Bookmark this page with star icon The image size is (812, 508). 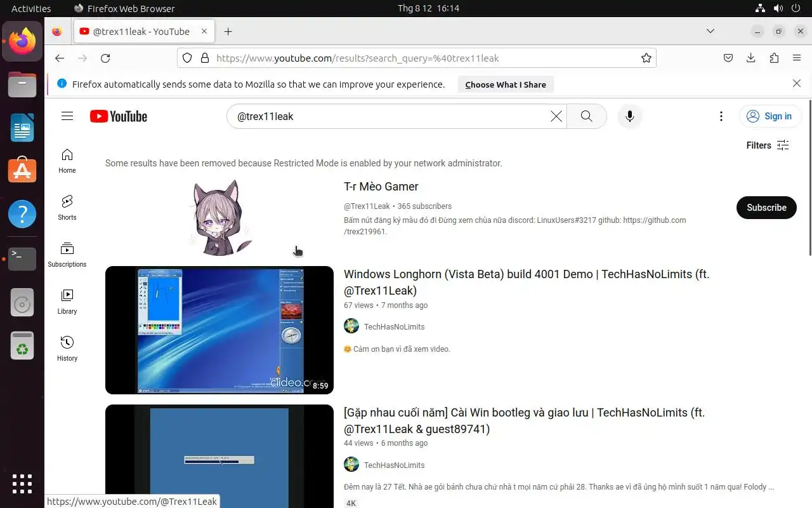point(646,58)
